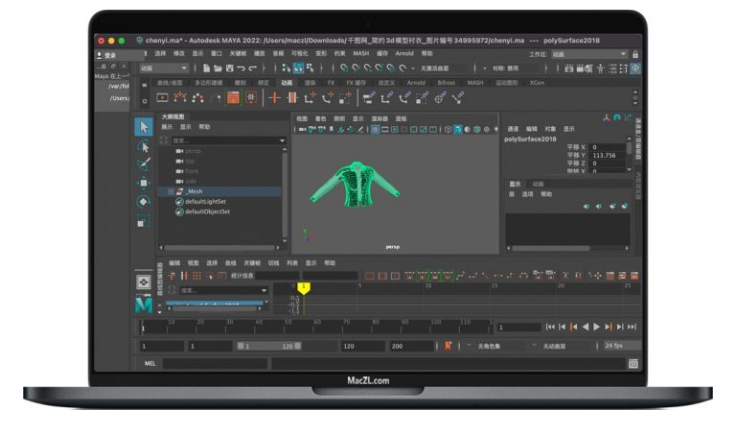Toggle the highlighted smooth shade viewport icon
This screenshot has width=736, height=424.
[x=458, y=130]
